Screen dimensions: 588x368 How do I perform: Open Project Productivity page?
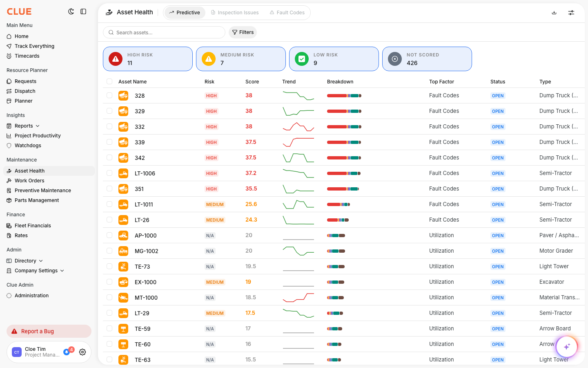coord(38,136)
